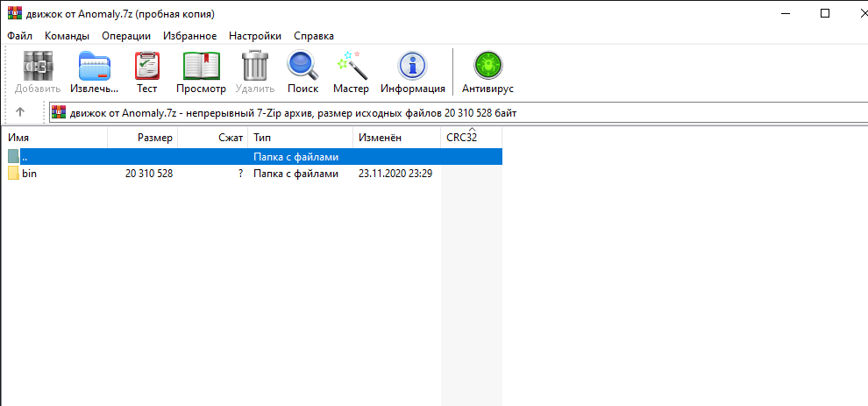The image size is (868, 406).
Task: Open the Просмотр (View) book icon
Action: (201, 67)
